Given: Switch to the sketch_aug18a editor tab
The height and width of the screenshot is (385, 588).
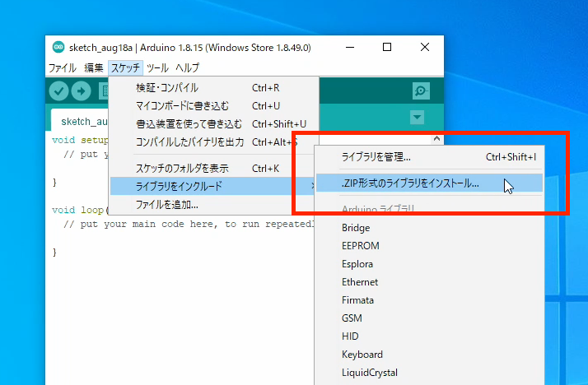Looking at the screenshot, I should coord(80,121).
